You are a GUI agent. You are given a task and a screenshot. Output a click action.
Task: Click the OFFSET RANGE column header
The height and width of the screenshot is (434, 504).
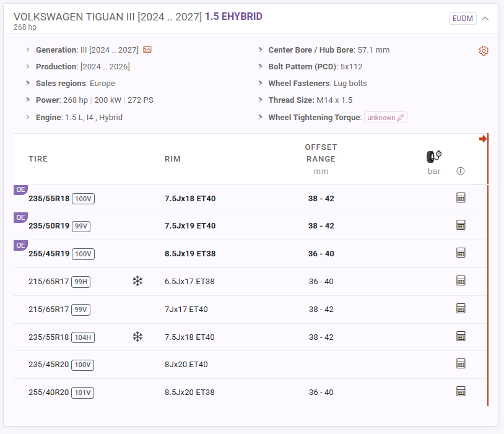pyautogui.click(x=321, y=153)
